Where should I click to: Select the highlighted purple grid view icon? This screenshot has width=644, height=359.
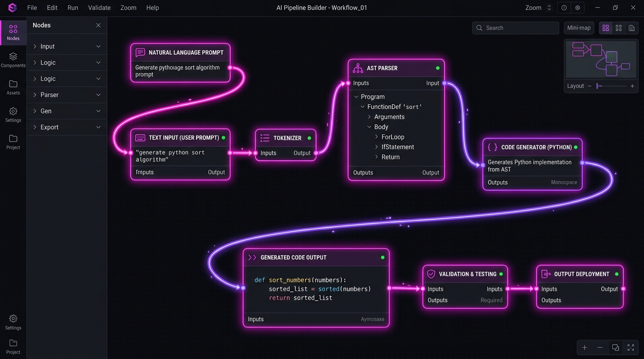(x=606, y=28)
